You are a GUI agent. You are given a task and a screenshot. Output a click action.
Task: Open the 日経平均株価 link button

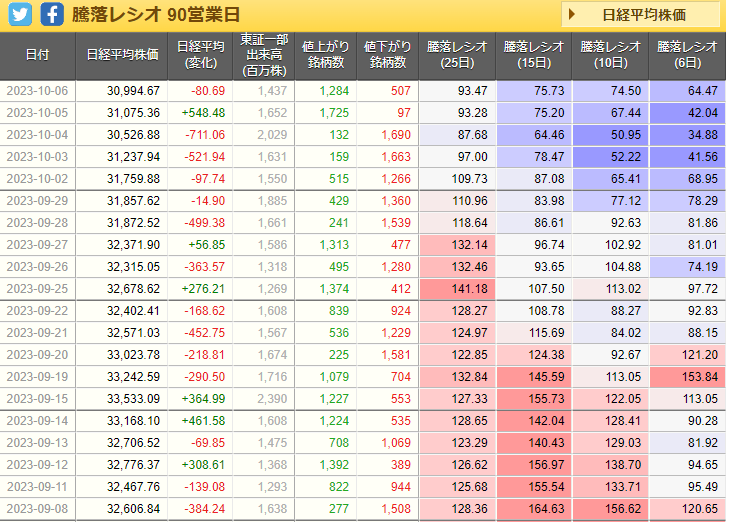coord(641,15)
